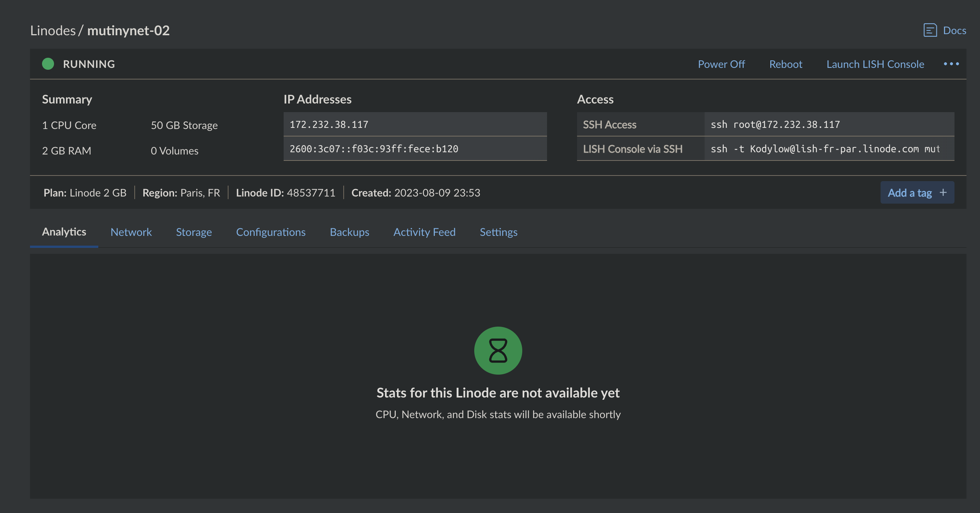Image resolution: width=980 pixels, height=513 pixels.
Task: Click the Access heading
Action: (595, 99)
